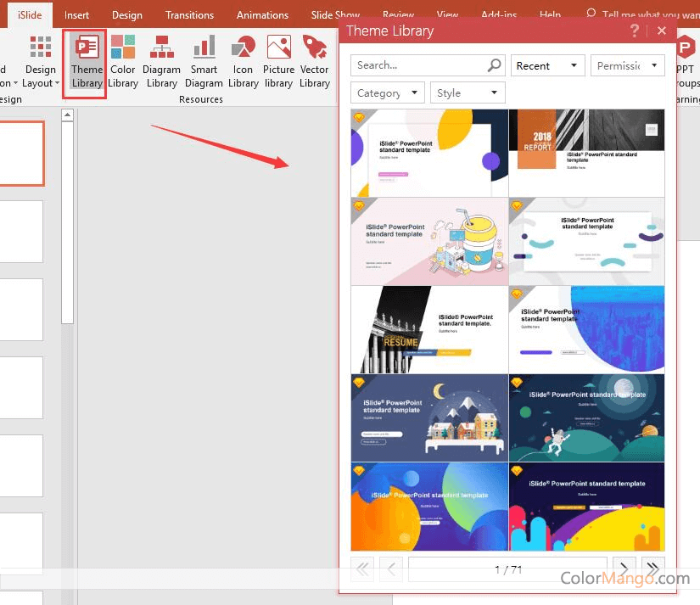The height and width of the screenshot is (605, 700).
Task: Click the help question mark in Theme Library
Action: coord(635,31)
